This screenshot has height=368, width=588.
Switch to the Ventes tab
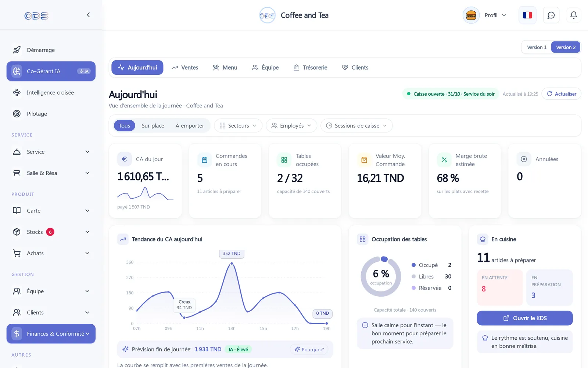point(185,67)
